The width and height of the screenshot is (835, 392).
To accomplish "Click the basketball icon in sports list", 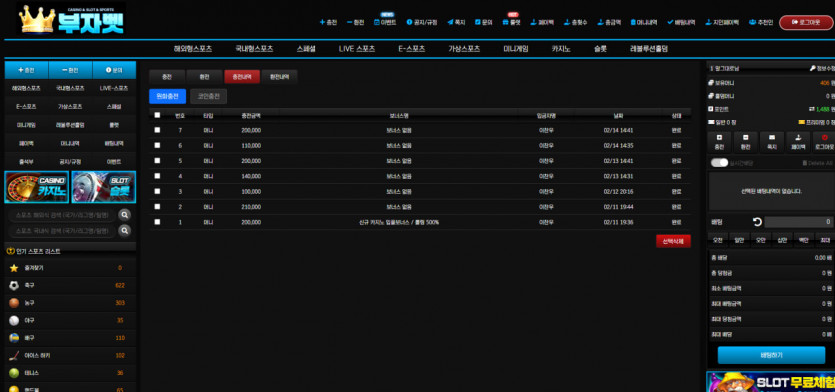I will click(x=14, y=303).
